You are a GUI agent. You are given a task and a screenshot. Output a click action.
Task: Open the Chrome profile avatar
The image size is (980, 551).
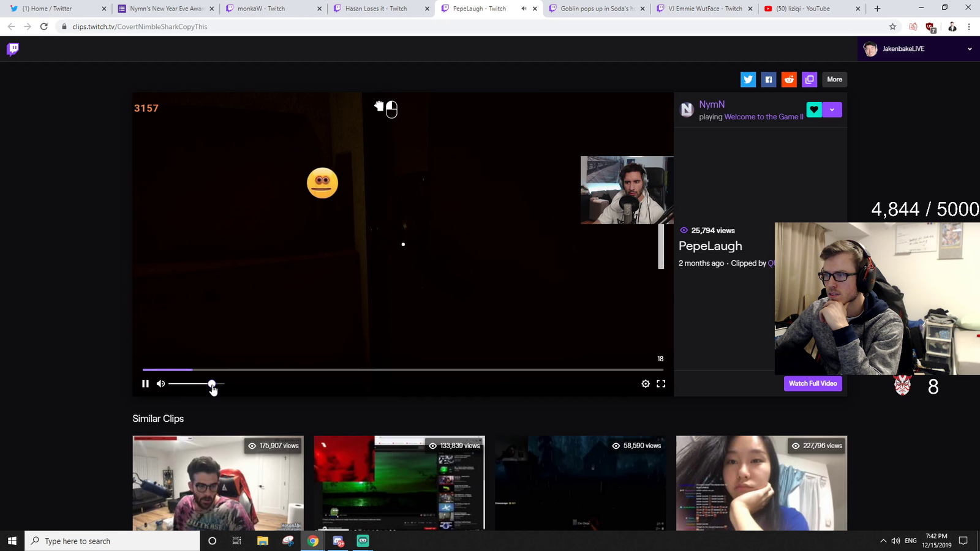point(952,26)
